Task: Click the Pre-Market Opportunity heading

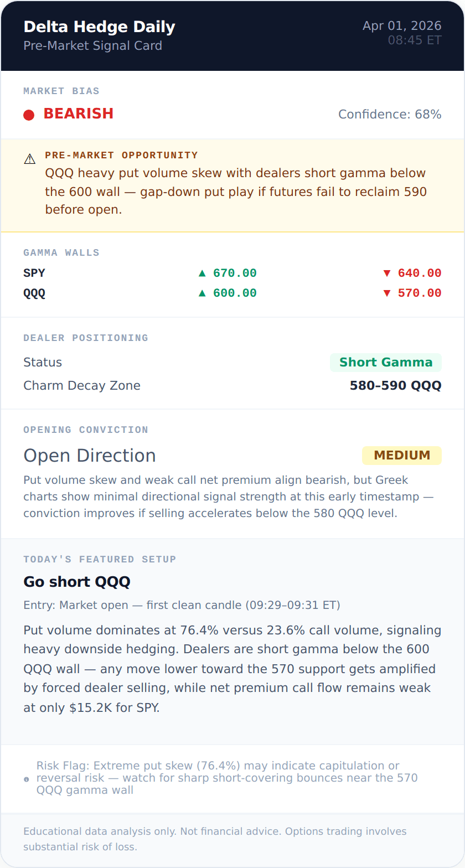Action: point(121,155)
